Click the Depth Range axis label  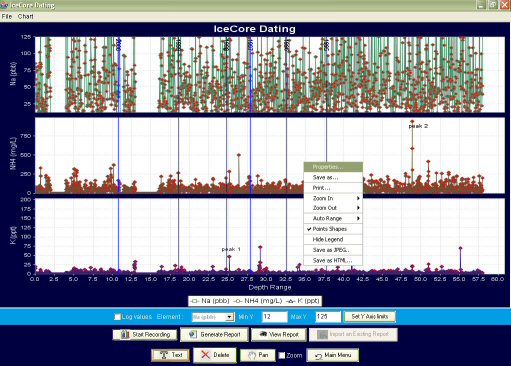tap(270, 287)
